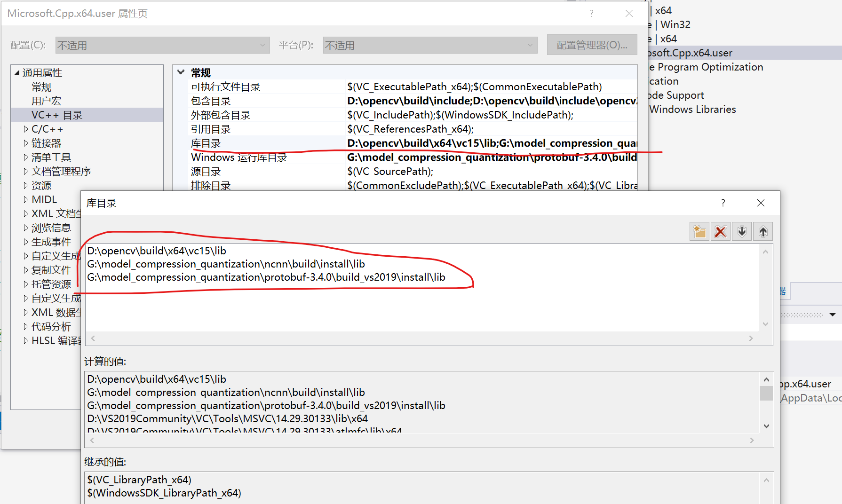
Task: Click the new line folder icon
Action: [699, 231]
